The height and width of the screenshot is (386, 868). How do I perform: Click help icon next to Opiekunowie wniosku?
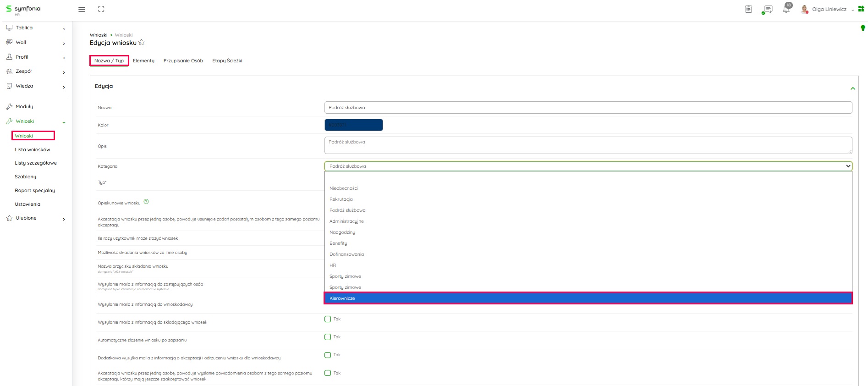[146, 202]
